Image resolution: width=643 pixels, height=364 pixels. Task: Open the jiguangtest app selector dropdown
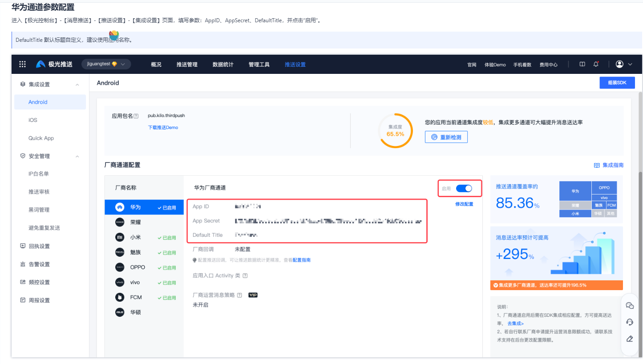[106, 64]
